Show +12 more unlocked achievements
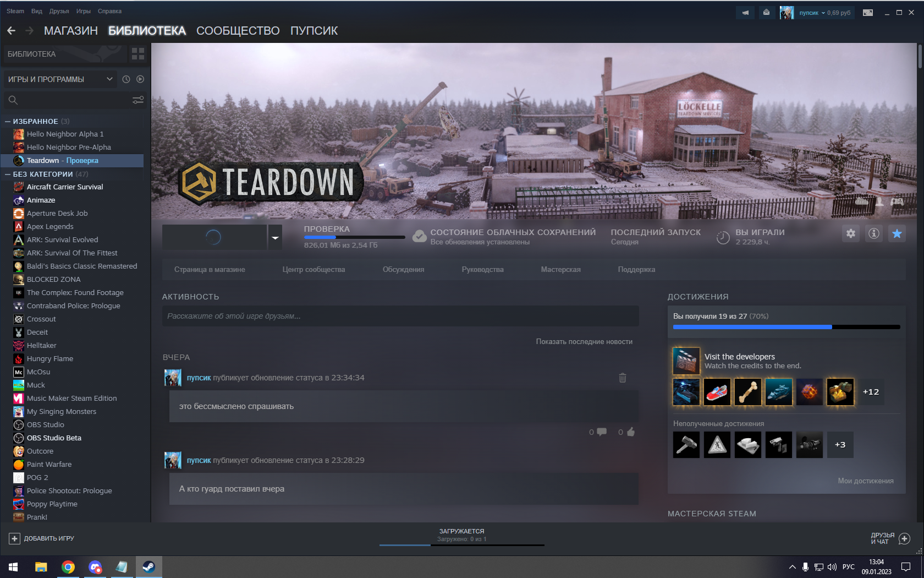924x578 pixels. coord(871,392)
